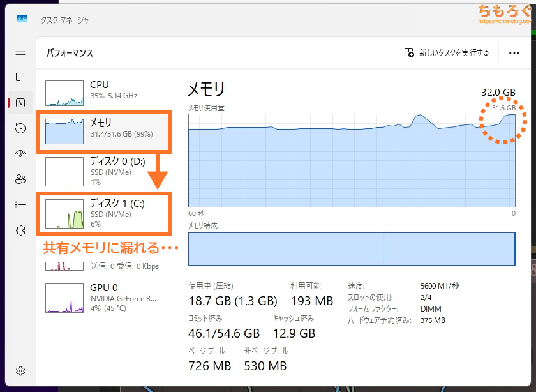Click the メモリ使用量 usage graph
The width and height of the screenshot is (536, 392).
pyautogui.click(x=352, y=160)
